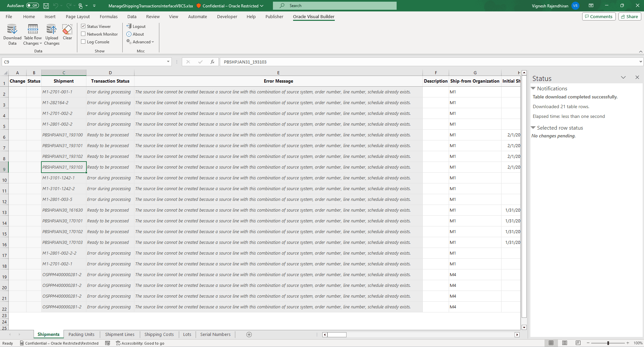Switch to the Oracle Visual Builder tab

[313, 16]
